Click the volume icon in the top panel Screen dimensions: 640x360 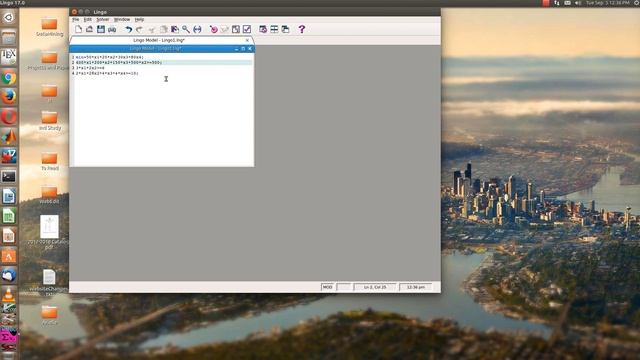pyautogui.click(x=578, y=3)
